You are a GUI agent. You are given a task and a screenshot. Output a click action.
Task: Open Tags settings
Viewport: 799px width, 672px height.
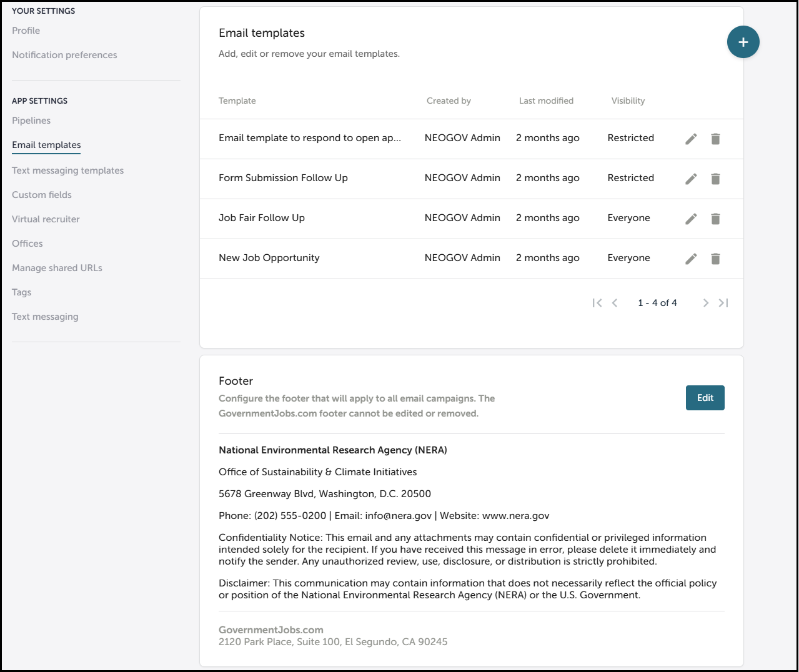pos(21,292)
